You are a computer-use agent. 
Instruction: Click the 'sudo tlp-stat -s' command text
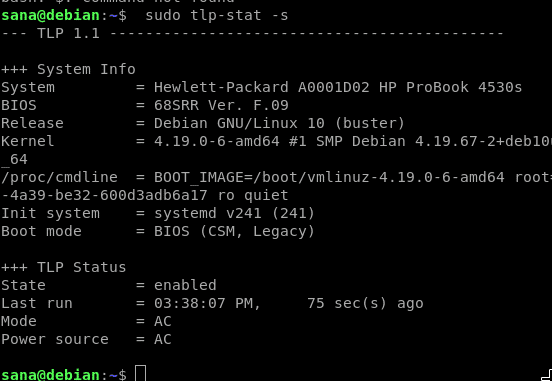point(217,15)
